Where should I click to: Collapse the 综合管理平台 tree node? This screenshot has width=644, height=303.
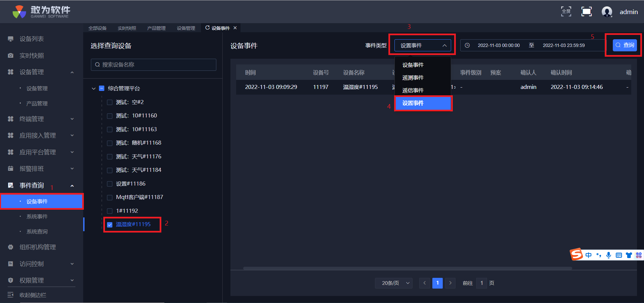click(x=94, y=89)
